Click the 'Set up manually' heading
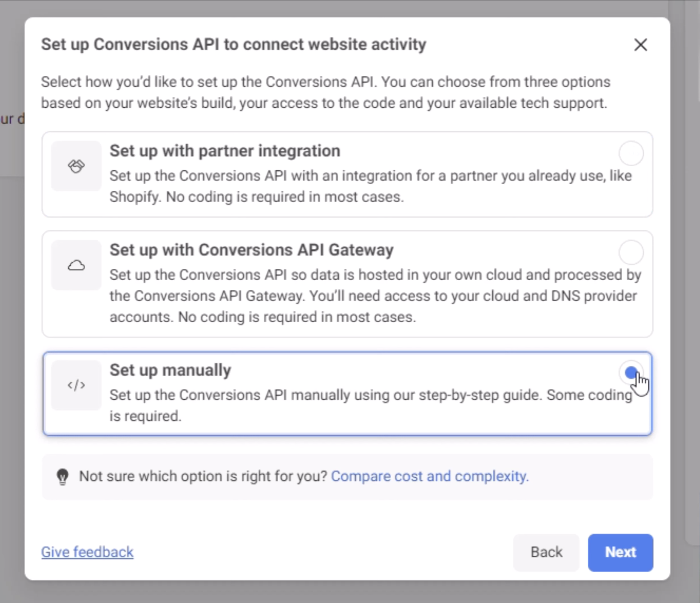700x603 pixels. pyautogui.click(x=170, y=370)
